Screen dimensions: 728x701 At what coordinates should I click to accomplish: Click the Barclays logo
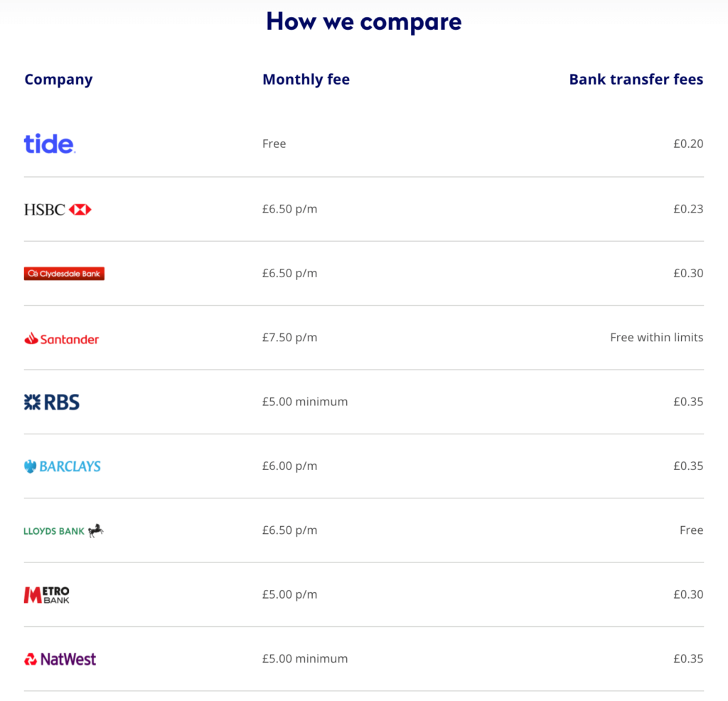(63, 466)
